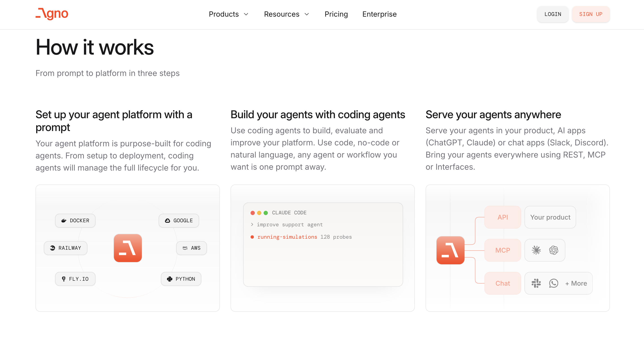Click the Fly.io balloon icon chip
Image resolution: width=644 pixels, height=347 pixels.
75,279
